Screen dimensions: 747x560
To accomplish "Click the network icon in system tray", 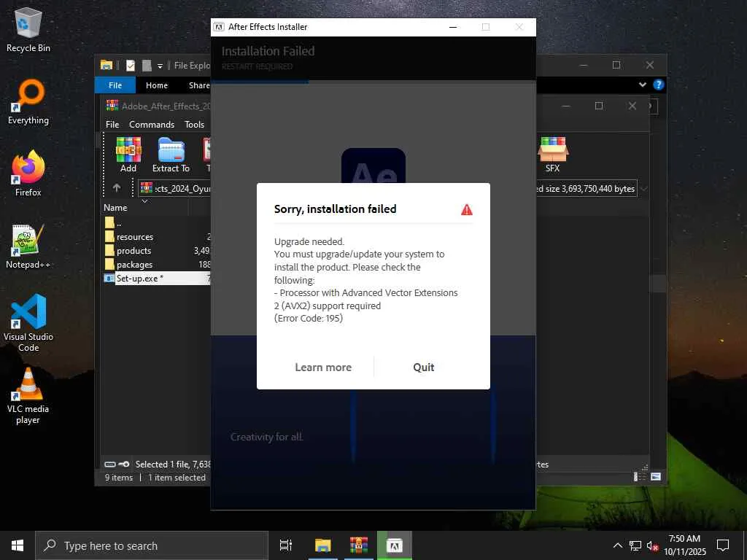I will coord(635,545).
